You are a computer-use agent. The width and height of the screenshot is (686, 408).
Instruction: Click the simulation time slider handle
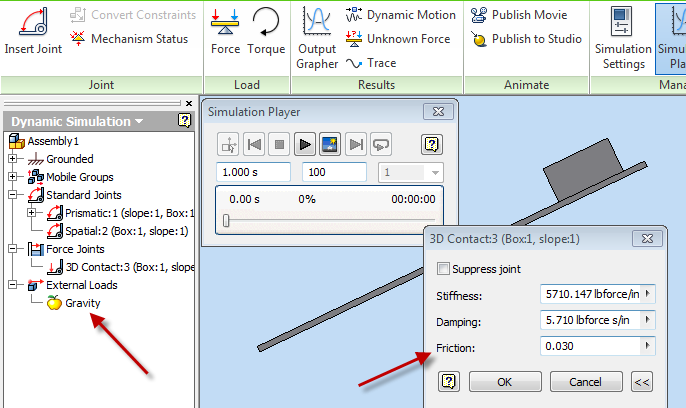pyautogui.click(x=226, y=220)
